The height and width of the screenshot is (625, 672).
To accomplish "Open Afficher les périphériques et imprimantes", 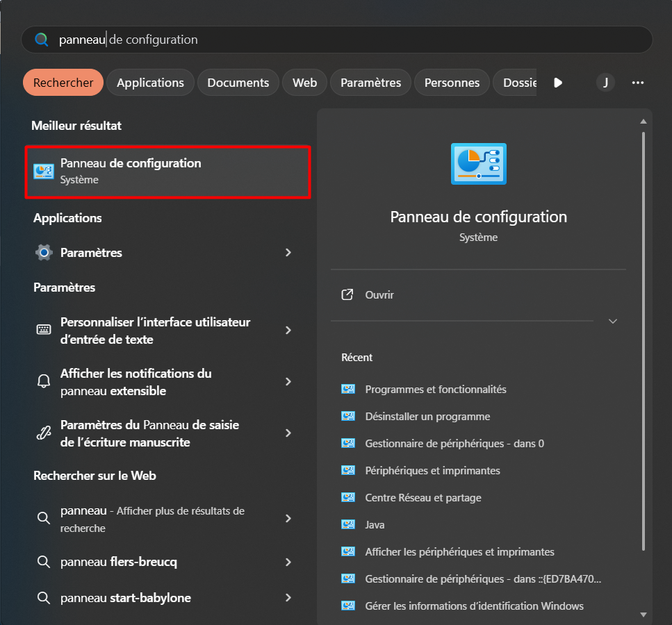I will [x=459, y=552].
